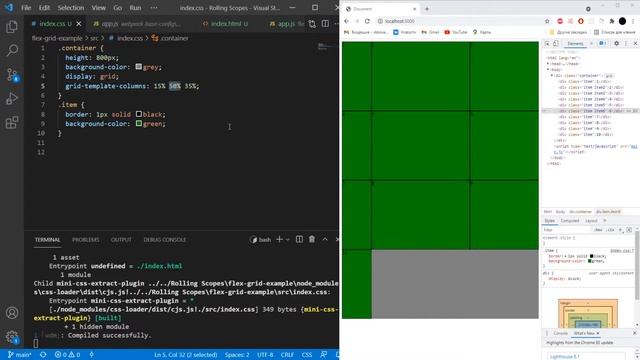Screen dimensions: 640x360
Task: Open errors and warnings status indicator
Action: click(x=67, y=355)
